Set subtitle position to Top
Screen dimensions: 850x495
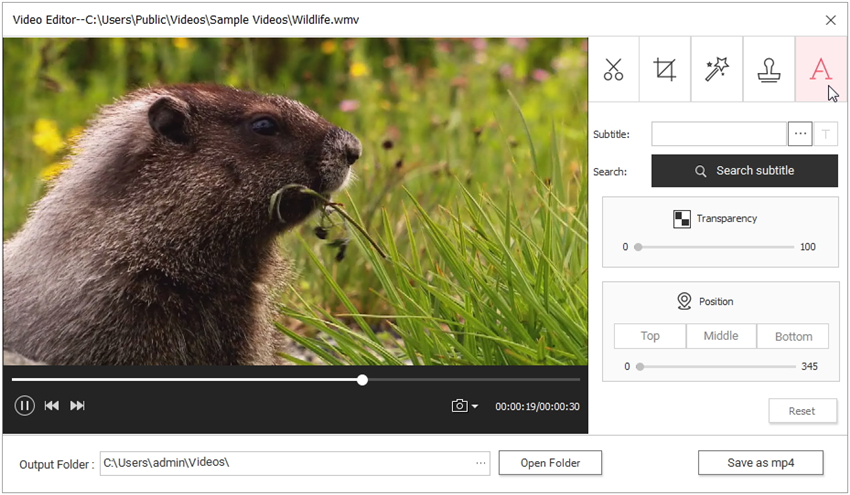click(x=650, y=336)
